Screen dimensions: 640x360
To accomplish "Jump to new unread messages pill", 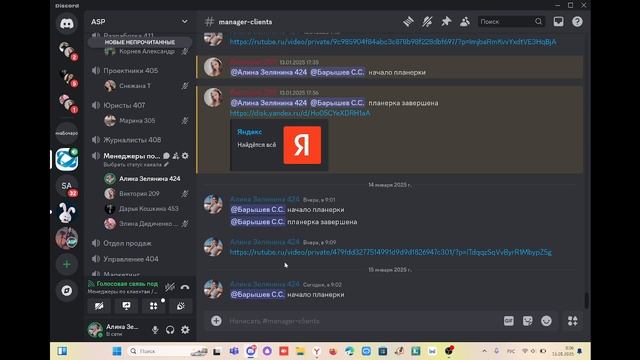I will click(x=140, y=42).
